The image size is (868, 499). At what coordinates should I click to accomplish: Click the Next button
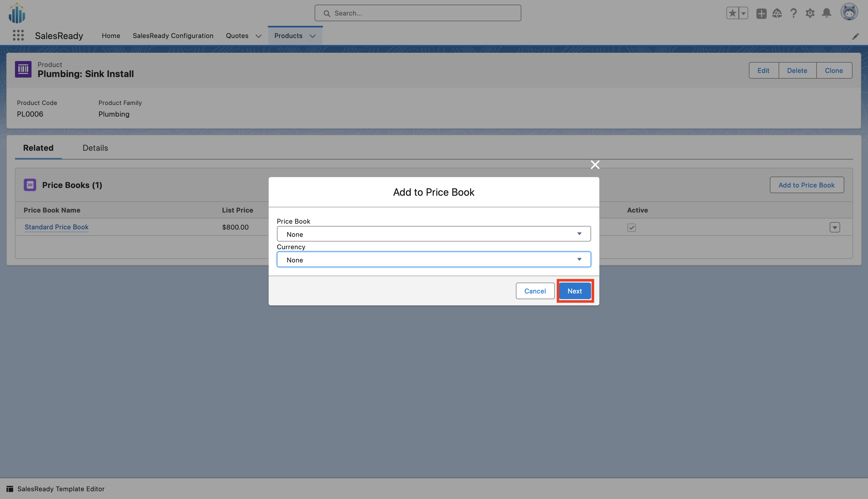(x=575, y=291)
